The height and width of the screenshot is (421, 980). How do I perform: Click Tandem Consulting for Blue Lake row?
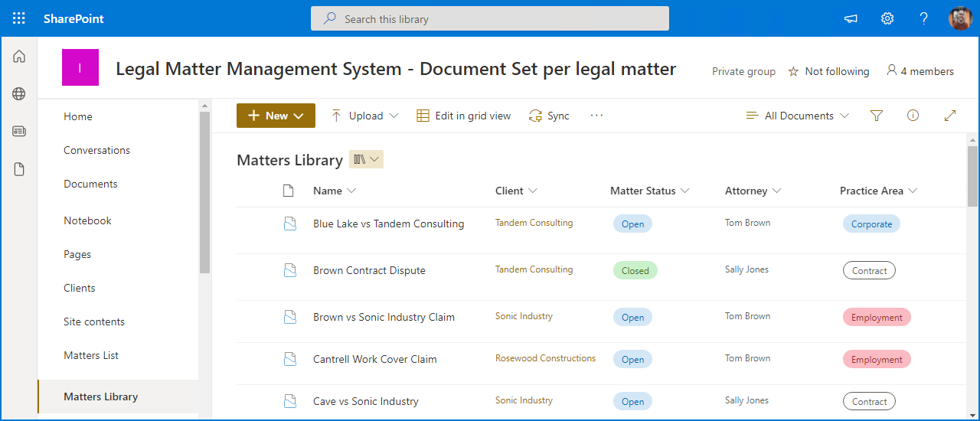point(534,223)
